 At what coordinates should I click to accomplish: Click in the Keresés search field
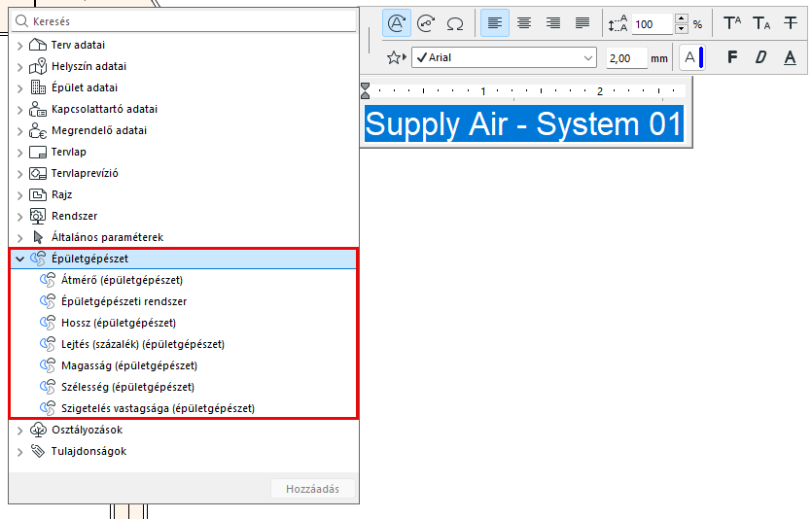[x=184, y=21]
